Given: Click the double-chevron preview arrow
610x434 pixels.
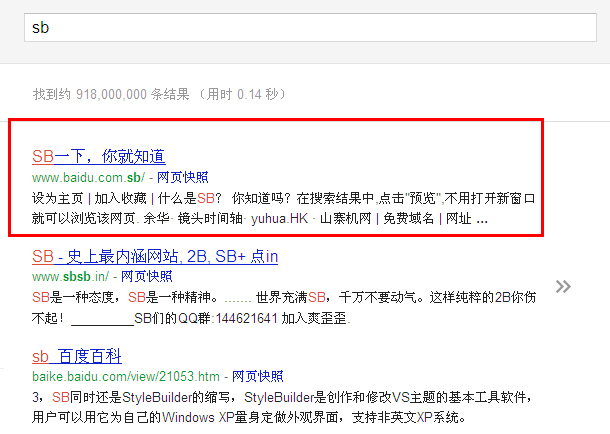Looking at the screenshot, I should 563,287.
